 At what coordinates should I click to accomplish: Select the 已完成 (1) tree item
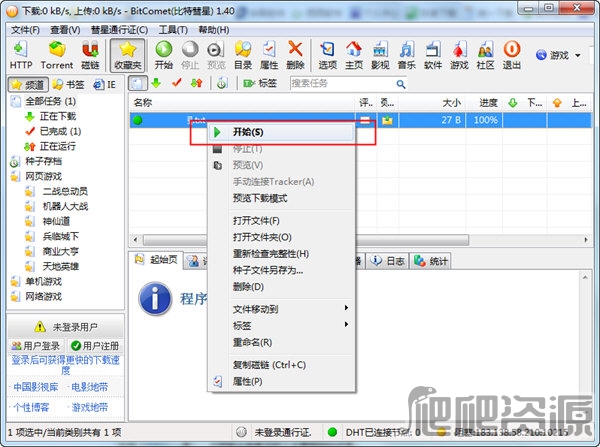[59, 131]
